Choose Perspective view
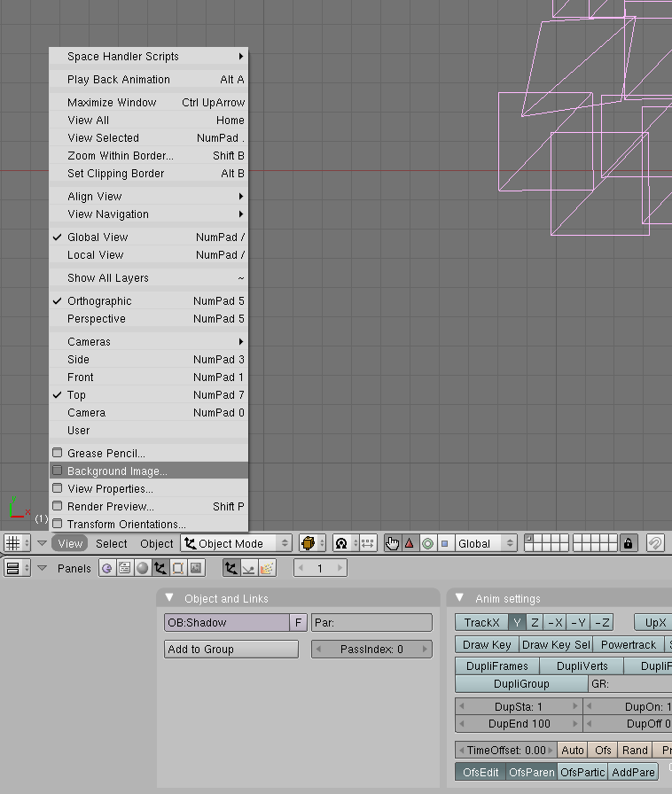The height and width of the screenshot is (794, 672). pyautogui.click(x=148, y=318)
